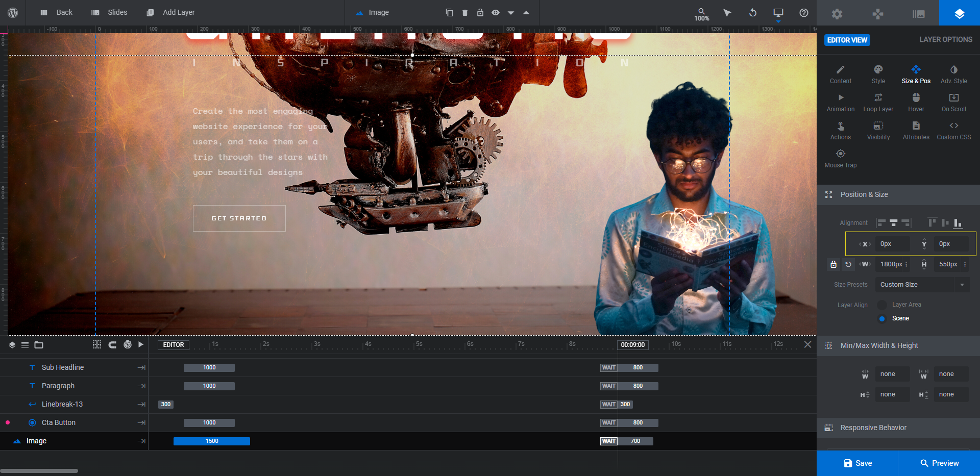Switch to module general settings tab

(x=837, y=13)
